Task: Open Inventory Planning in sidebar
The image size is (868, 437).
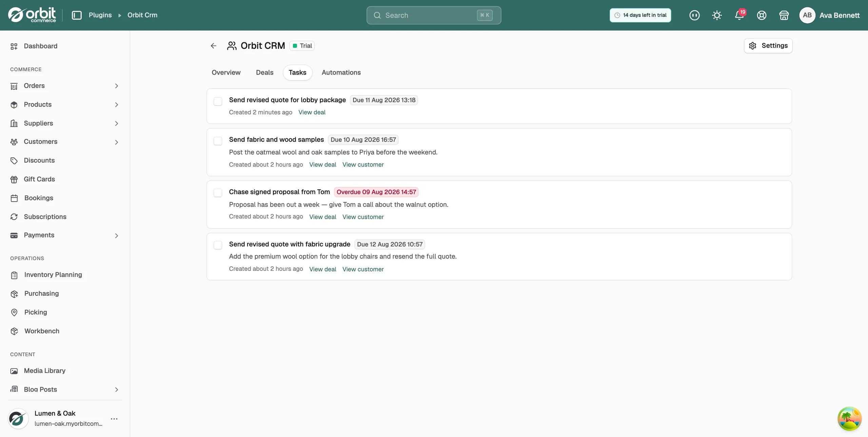Action: coord(53,275)
